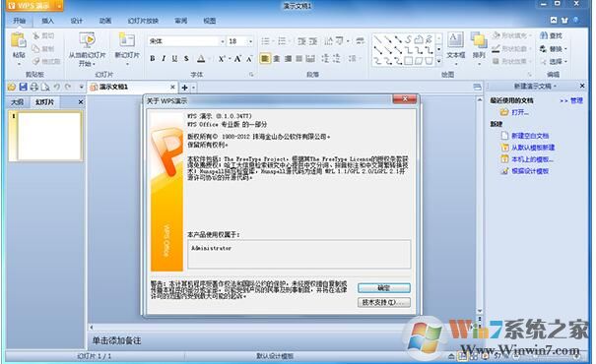Open the font size 18 dropdown
The width and height of the screenshot is (596, 364).
(250, 41)
